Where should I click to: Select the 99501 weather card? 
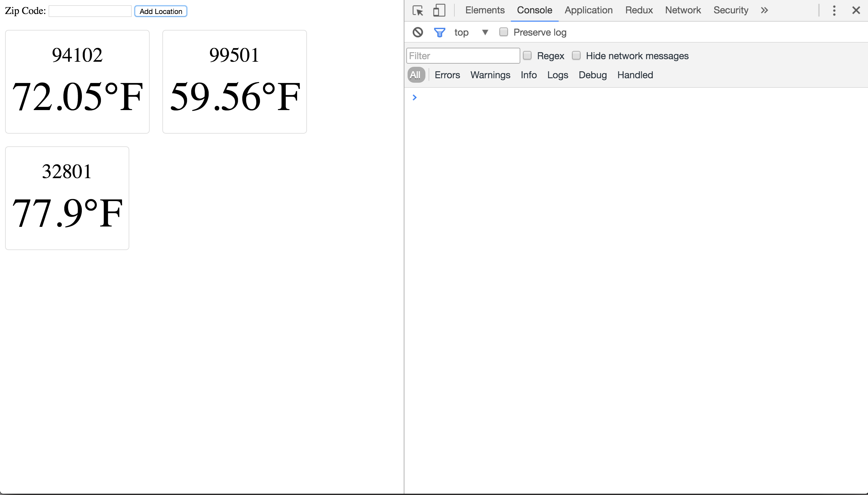[234, 81]
